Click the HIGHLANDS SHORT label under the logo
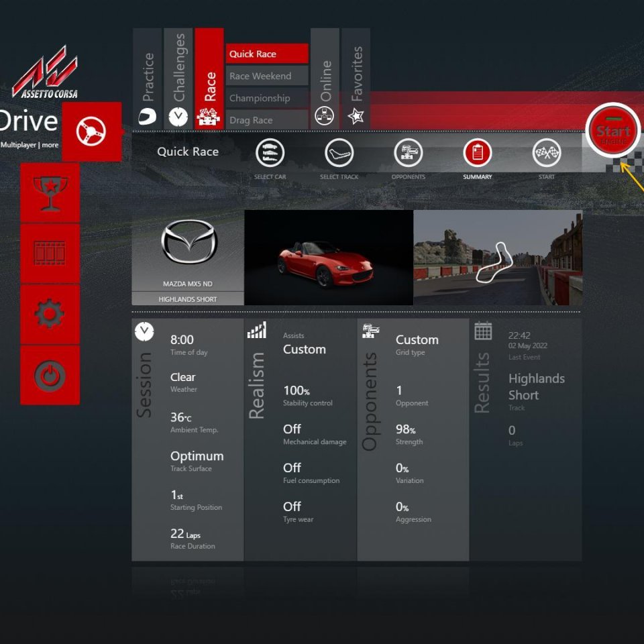This screenshot has height=644, width=644. [188, 299]
